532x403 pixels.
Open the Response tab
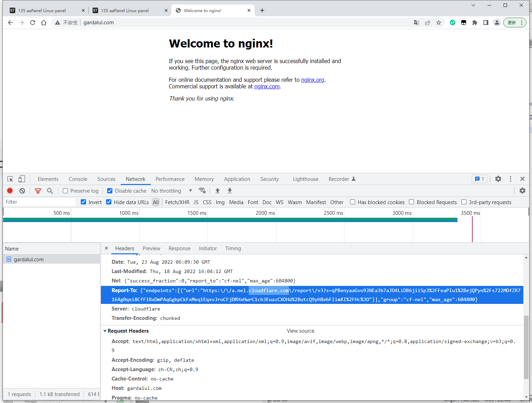tap(179, 248)
